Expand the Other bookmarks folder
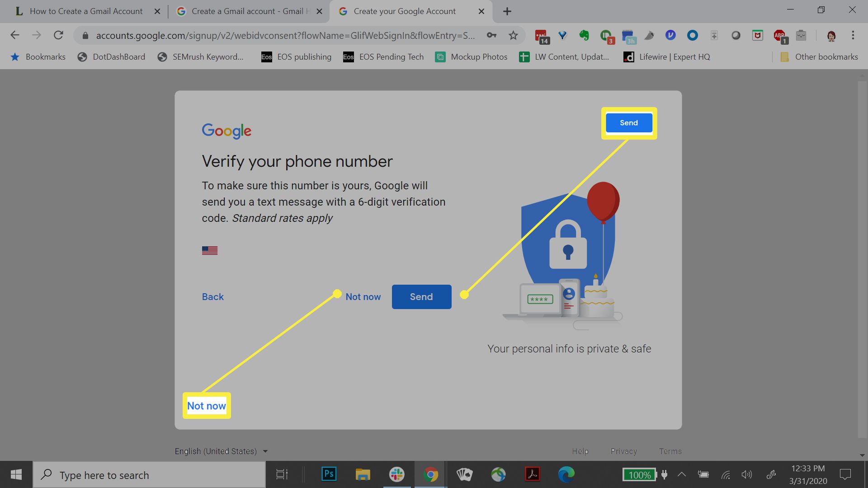868x488 pixels. click(819, 57)
